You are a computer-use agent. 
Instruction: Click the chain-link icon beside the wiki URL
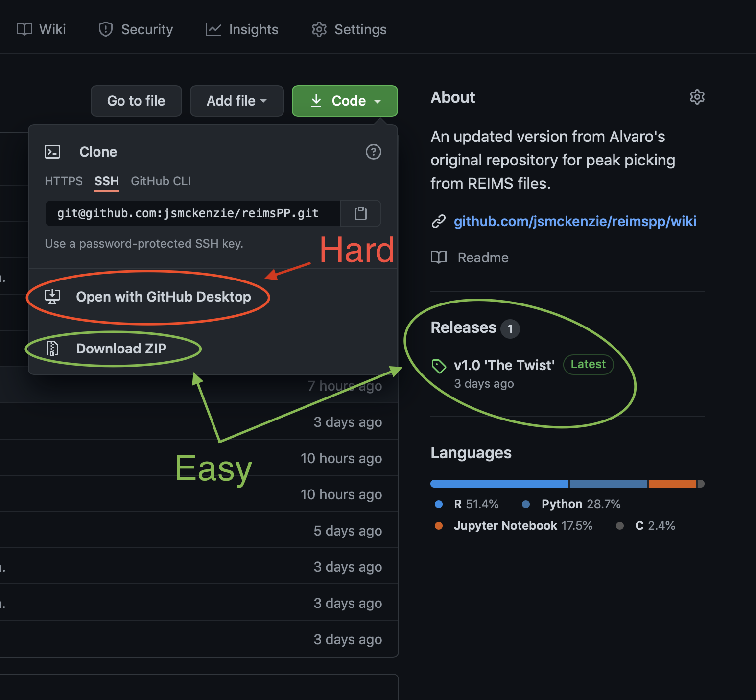[438, 221]
